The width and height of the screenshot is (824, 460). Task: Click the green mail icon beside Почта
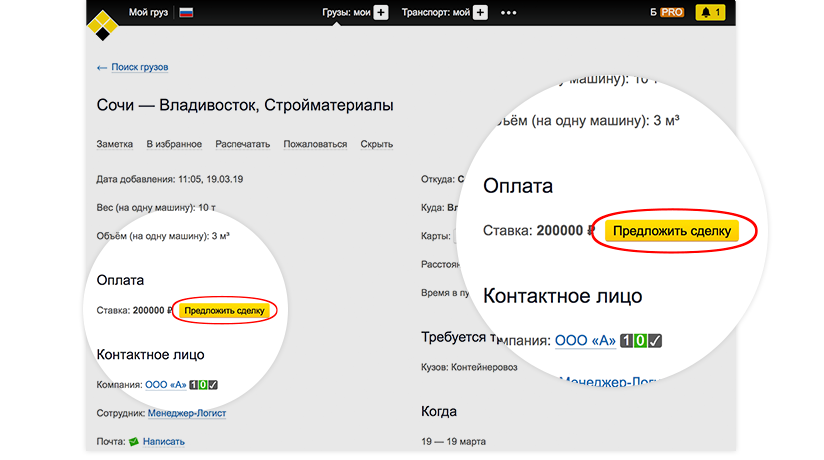132,441
